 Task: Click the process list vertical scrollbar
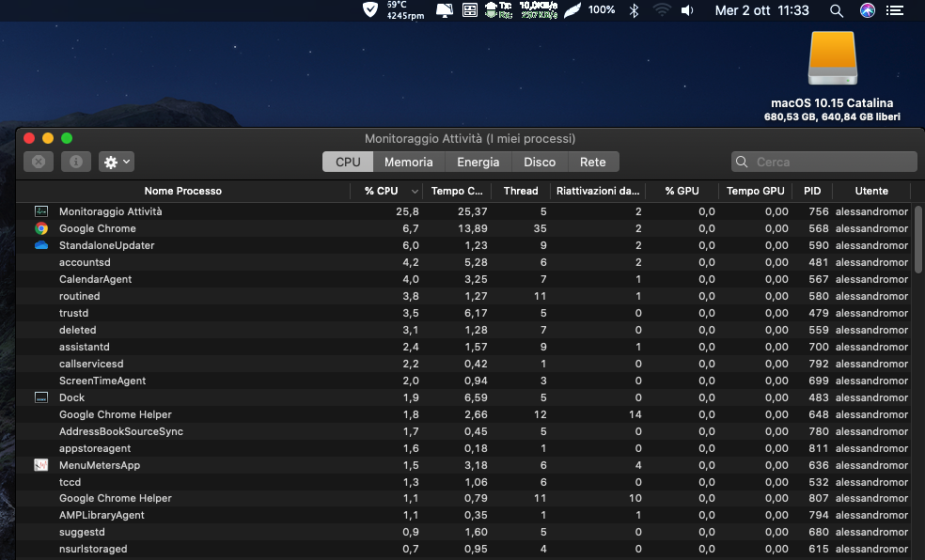click(x=917, y=239)
